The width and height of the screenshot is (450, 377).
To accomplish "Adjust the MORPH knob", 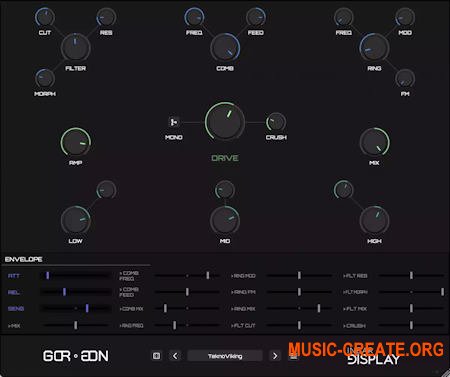I will (45, 79).
